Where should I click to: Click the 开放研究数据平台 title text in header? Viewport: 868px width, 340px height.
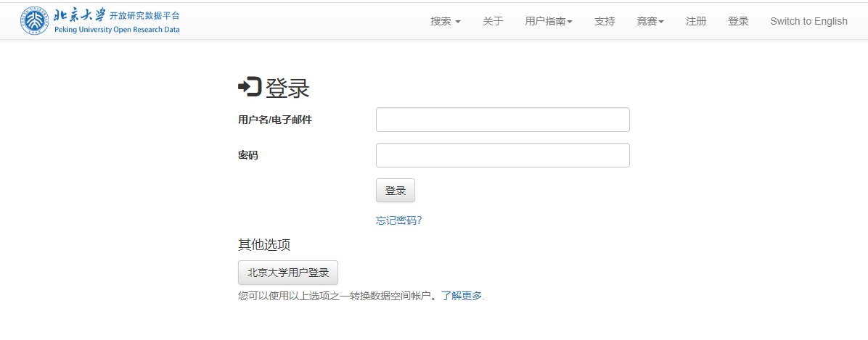click(144, 15)
